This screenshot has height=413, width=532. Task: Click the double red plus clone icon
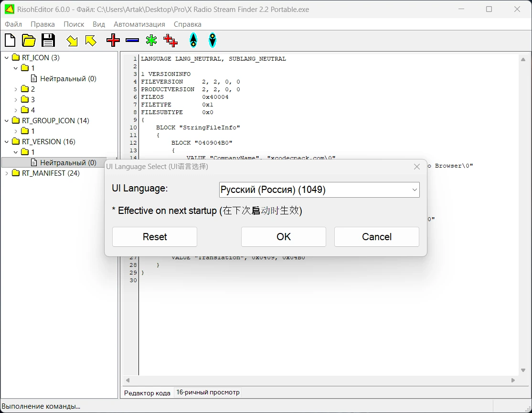coord(170,41)
